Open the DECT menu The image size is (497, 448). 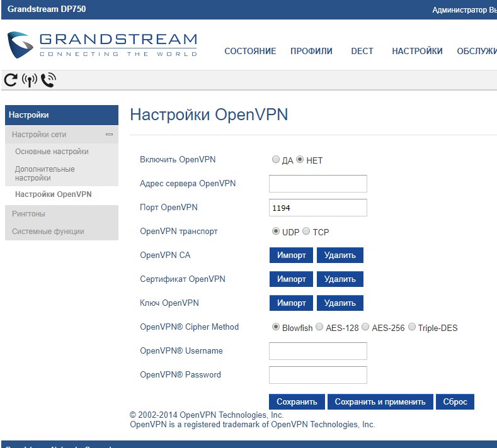click(362, 51)
